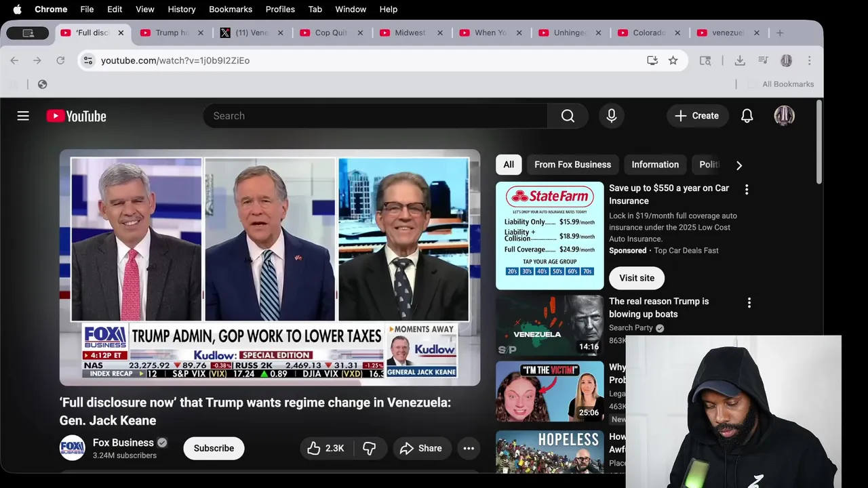Viewport: 868px width, 488px height.
Task: Click the 'Visit site' ad button
Action: (x=637, y=278)
